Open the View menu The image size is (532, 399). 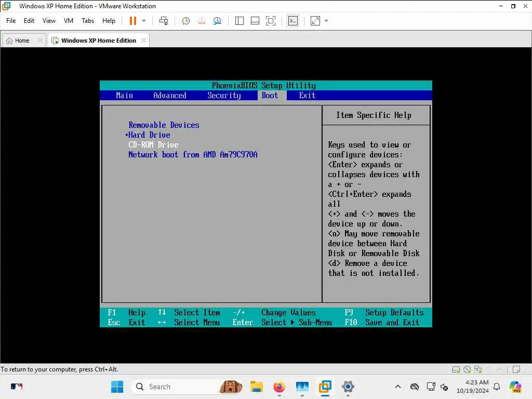click(49, 21)
